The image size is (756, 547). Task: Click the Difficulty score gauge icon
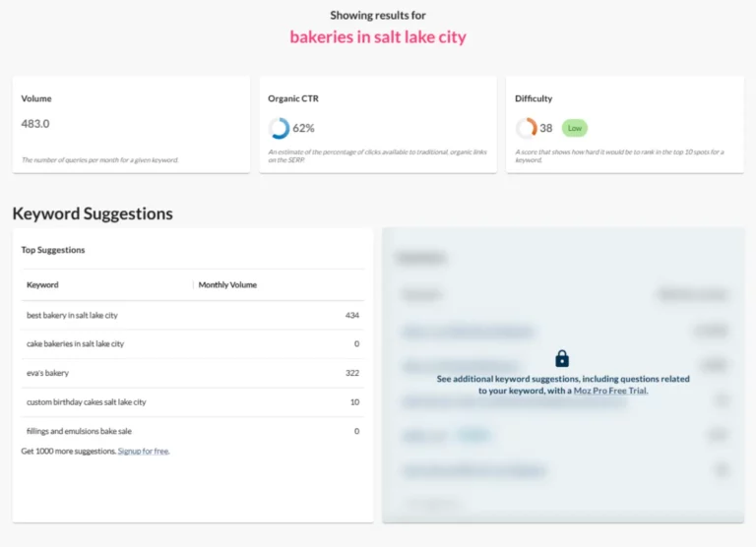tap(526, 128)
